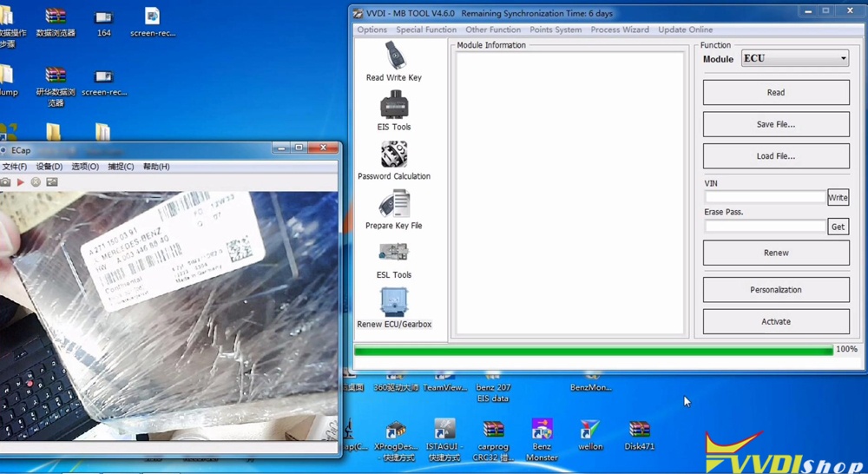868x474 pixels.
Task: Open the Read Write Key tool
Action: (393, 61)
